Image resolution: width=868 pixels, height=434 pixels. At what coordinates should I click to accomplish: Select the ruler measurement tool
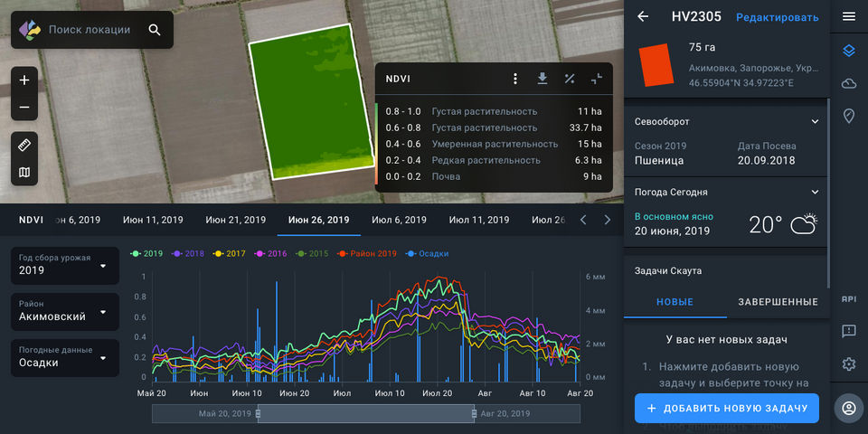click(24, 146)
